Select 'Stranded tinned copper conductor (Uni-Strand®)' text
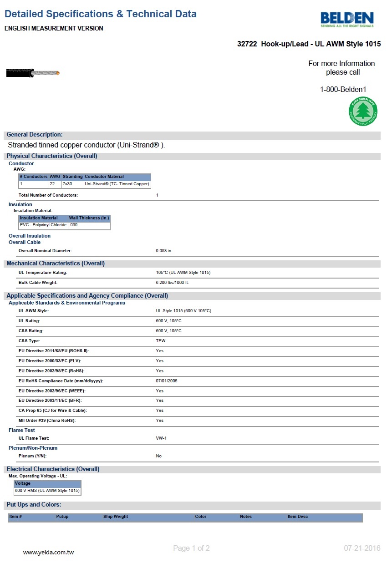The width and height of the screenshot is (392, 563). pyautogui.click(x=87, y=145)
